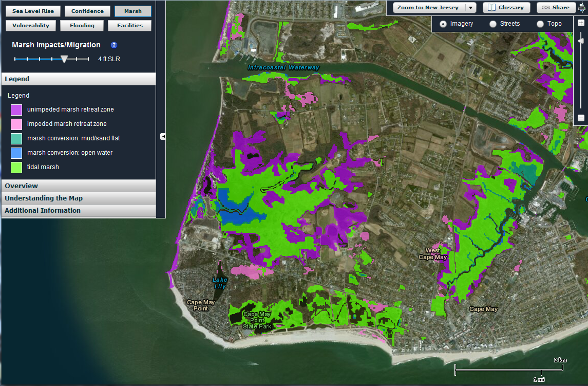Open the Zoom to: New Jersey dropdown
Viewport: 588px width, 386px height.
(x=469, y=7)
